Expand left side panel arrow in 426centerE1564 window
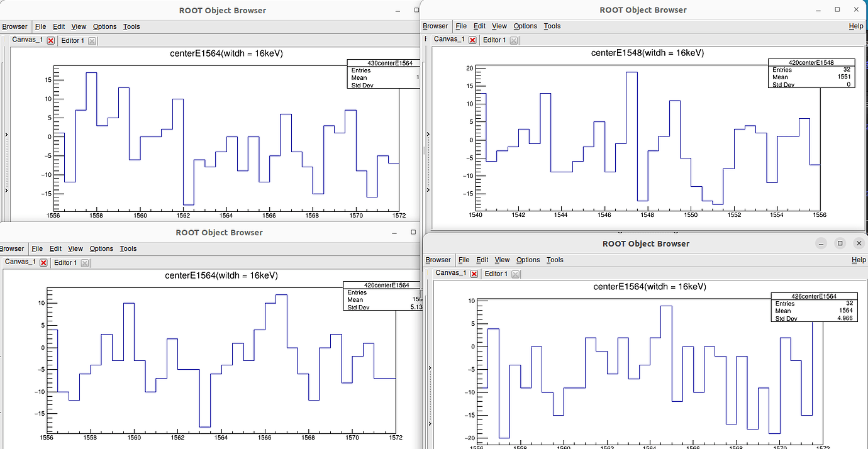Screen dimensions: 868x449 click(x=430, y=369)
